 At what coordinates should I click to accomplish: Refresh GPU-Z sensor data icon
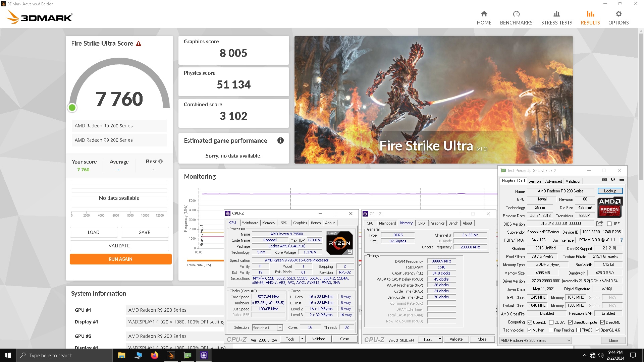613,180
